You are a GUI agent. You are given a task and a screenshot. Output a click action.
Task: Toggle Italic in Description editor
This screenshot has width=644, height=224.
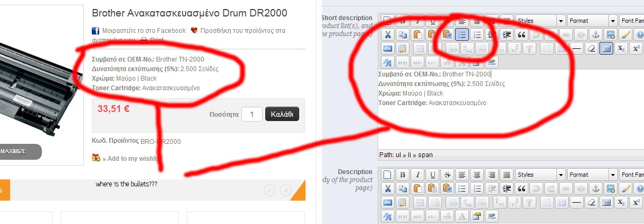417,175
